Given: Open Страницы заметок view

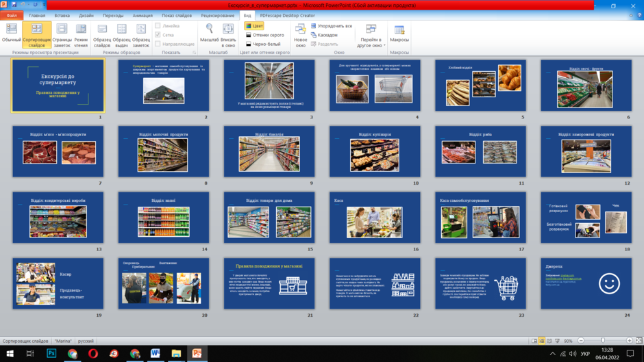Looking at the screenshot, I should click(62, 35).
